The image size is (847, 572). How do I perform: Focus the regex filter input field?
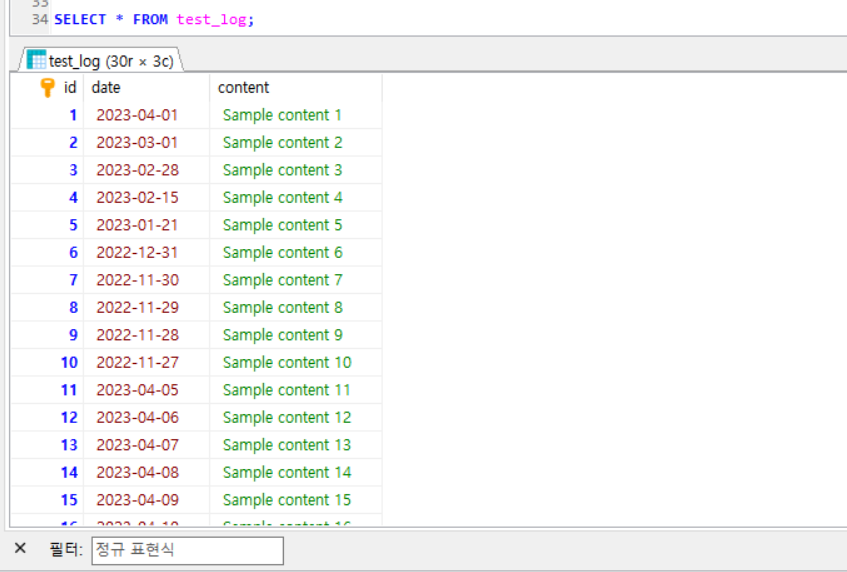[187, 550]
